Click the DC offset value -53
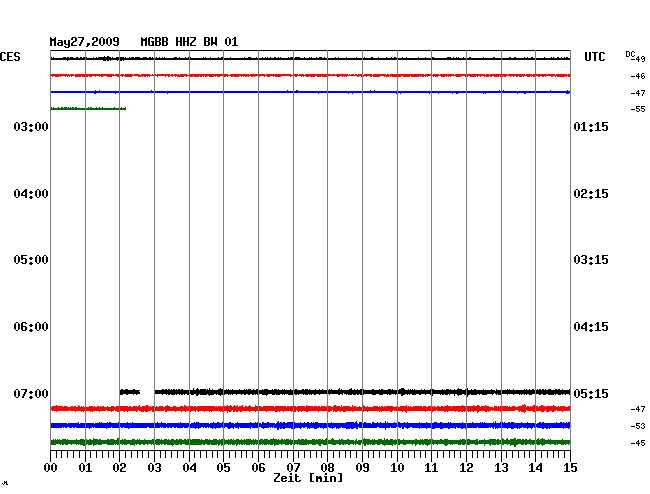 tap(638, 426)
